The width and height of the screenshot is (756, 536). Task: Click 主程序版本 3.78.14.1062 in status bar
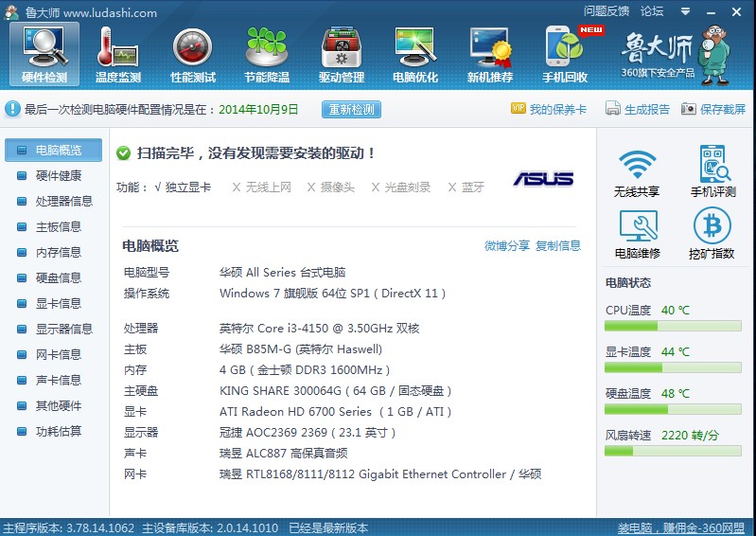(x=68, y=528)
